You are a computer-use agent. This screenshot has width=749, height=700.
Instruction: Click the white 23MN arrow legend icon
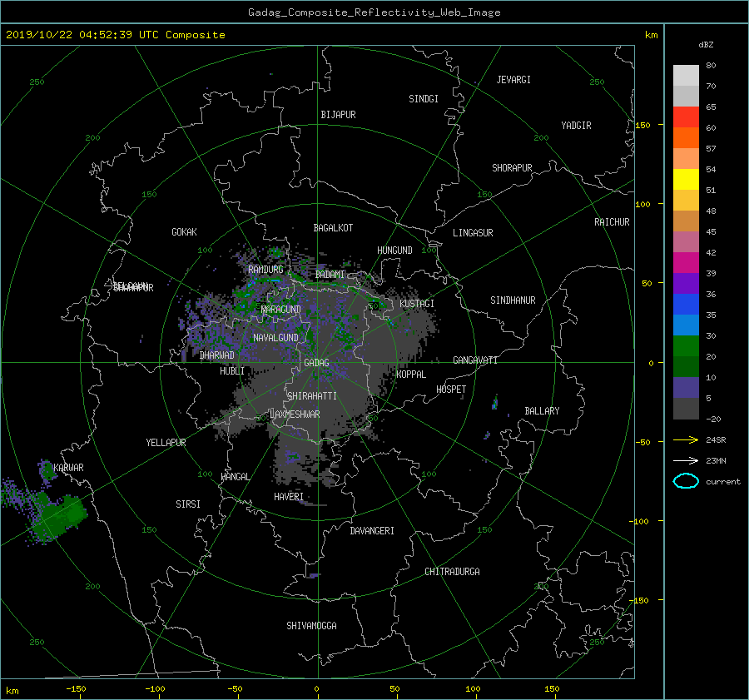pyautogui.click(x=686, y=460)
